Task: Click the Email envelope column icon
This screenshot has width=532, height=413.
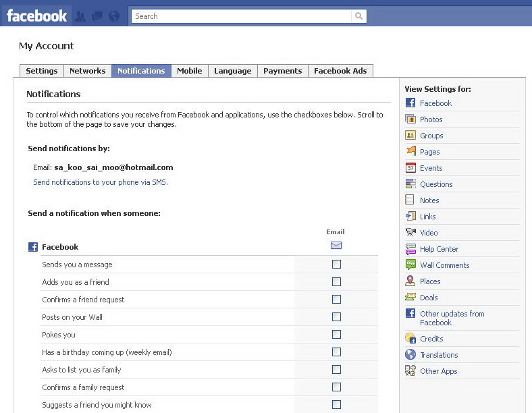Action: [336, 245]
